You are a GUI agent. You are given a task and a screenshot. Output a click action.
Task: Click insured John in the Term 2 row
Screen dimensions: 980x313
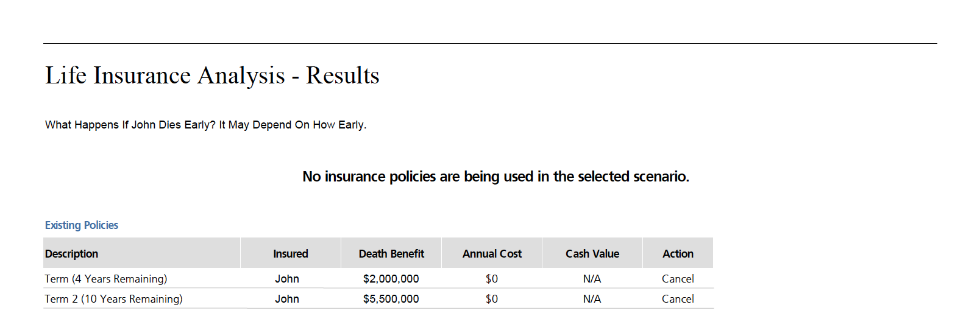(287, 299)
